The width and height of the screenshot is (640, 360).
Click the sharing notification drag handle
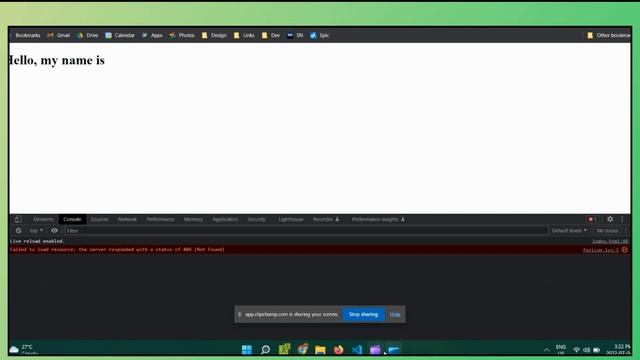[x=240, y=314]
